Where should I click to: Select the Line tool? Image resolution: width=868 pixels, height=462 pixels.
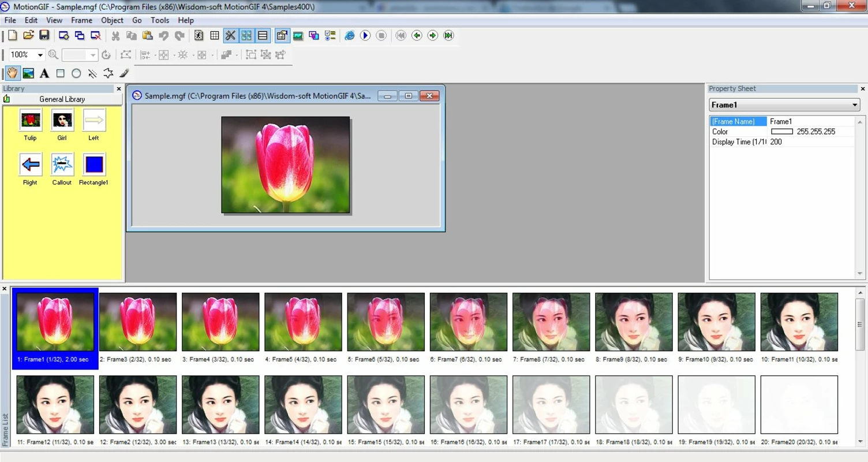[92, 73]
